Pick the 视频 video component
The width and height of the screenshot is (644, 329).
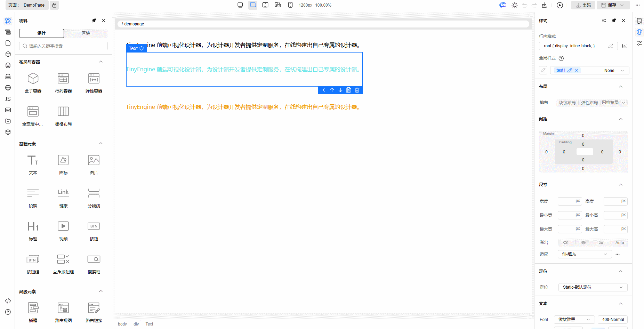[x=63, y=231]
